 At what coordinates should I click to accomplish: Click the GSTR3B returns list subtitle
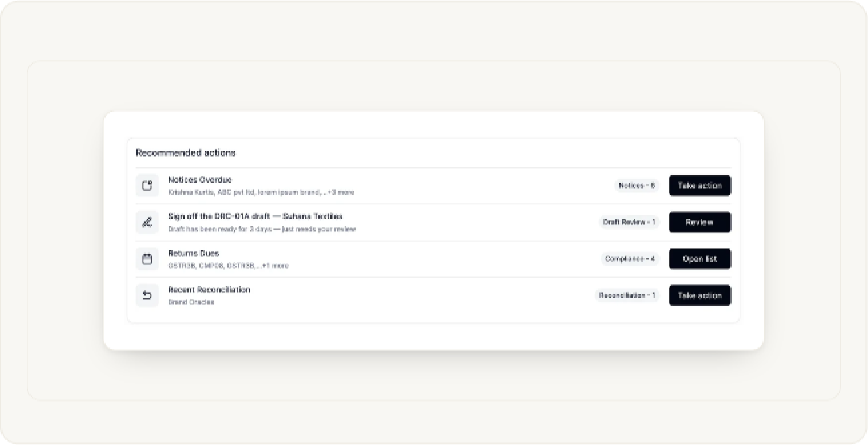(x=228, y=266)
